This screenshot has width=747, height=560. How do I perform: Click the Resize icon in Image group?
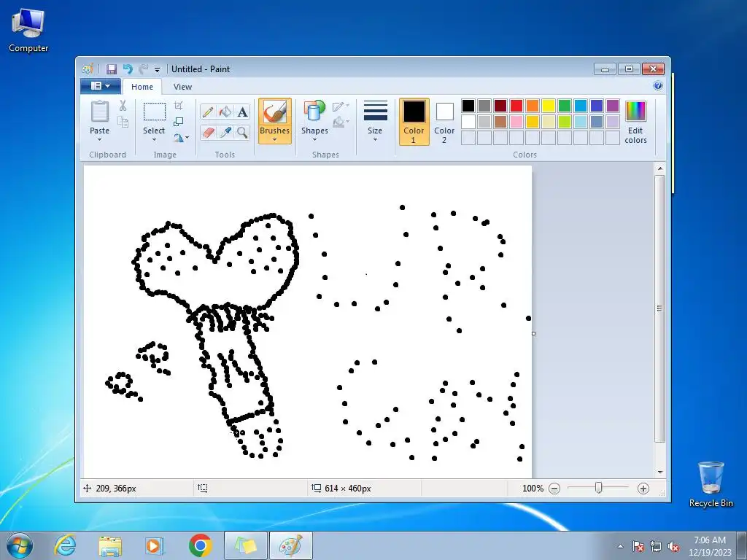tap(178, 122)
